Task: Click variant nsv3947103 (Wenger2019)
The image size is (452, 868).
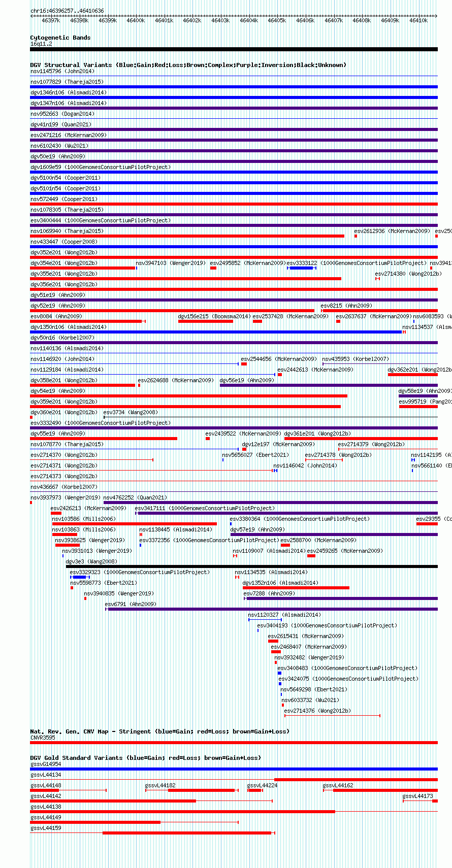Action: (x=171, y=263)
